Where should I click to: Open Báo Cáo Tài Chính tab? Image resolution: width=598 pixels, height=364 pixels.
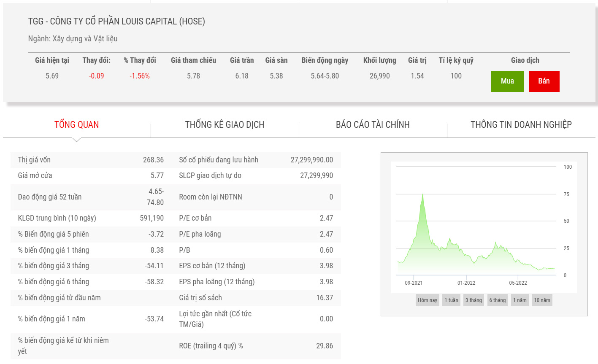(373, 125)
